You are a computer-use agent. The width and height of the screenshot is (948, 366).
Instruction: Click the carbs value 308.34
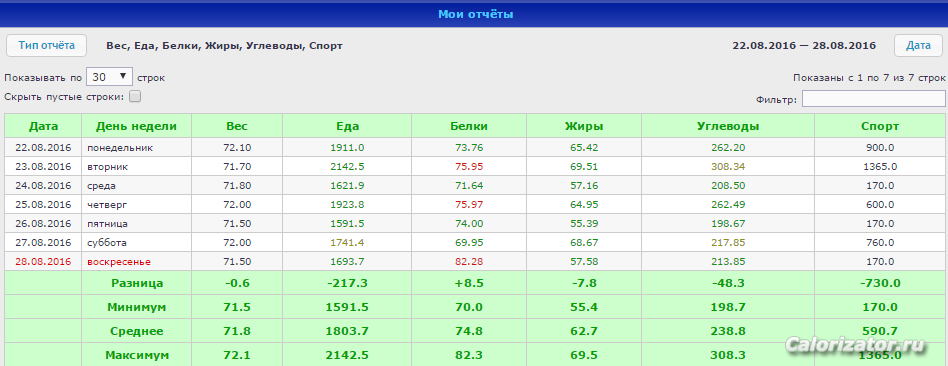728,166
